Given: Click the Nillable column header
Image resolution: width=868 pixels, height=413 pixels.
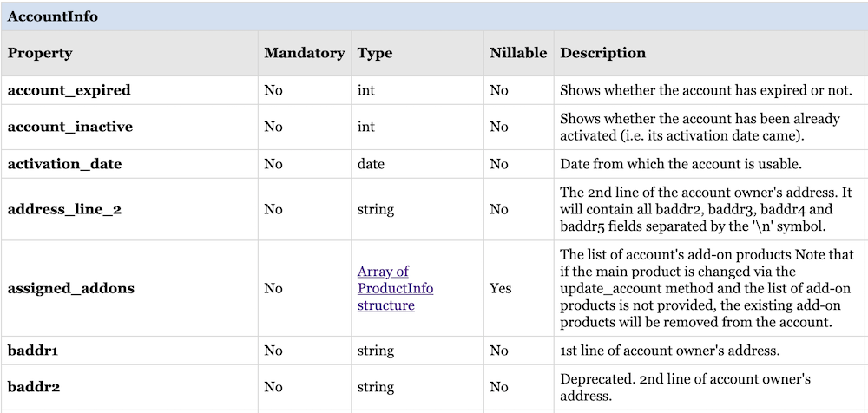Looking at the screenshot, I should tap(518, 53).
